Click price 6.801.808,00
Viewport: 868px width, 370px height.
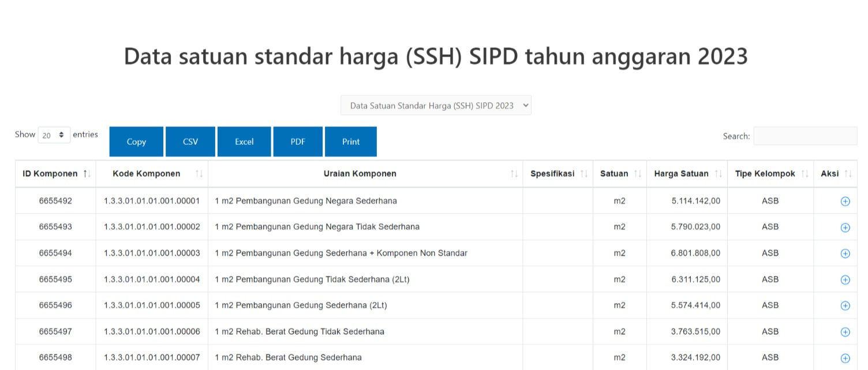coord(695,253)
